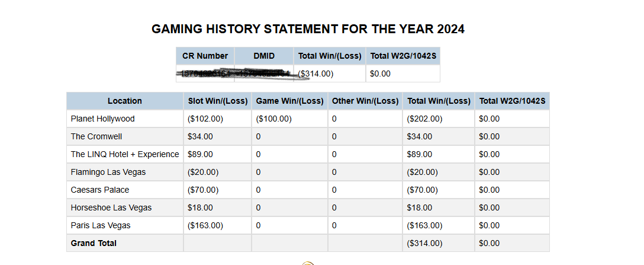The width and height of the screenshot is (644, 265).
Task: Click the ($163.00) slot loss for Paris
Action: pyautogui.click(x=205, y=225)
